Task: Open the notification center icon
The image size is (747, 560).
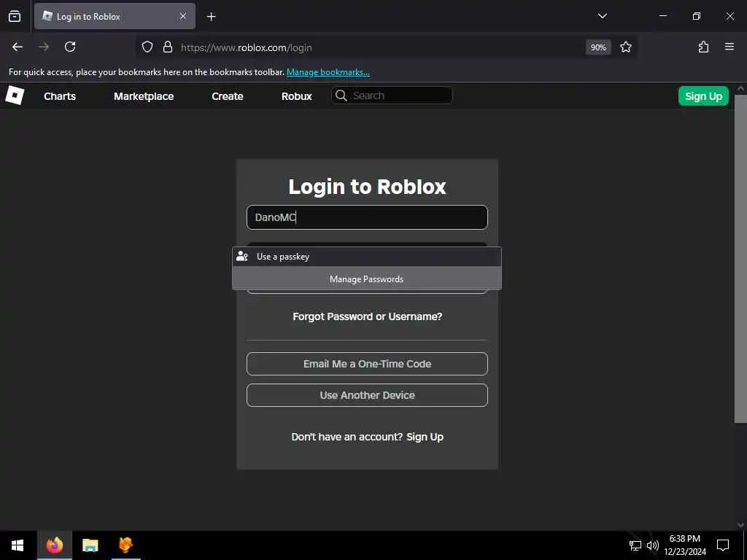Action: 723,545
